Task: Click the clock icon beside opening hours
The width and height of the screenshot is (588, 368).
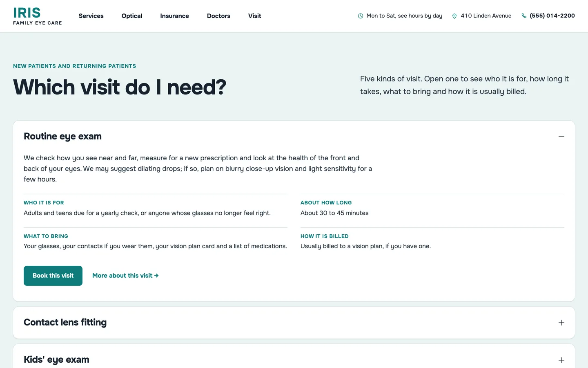Action: click(x=361, y=16)
